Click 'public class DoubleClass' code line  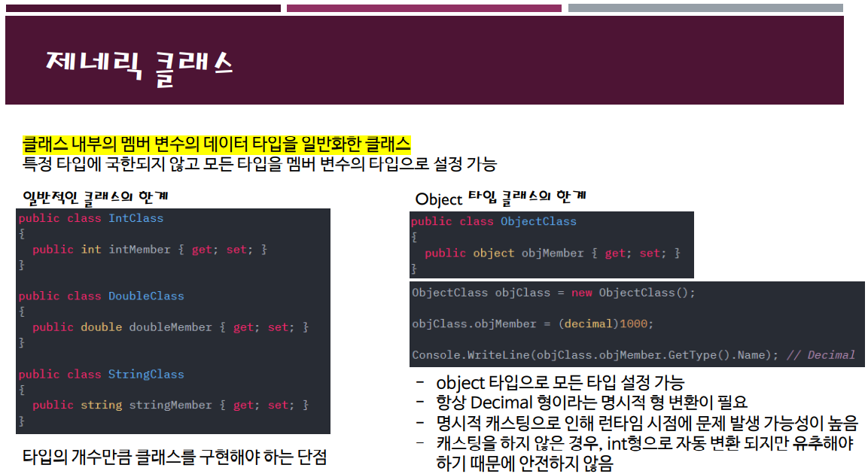click(102, 296)
